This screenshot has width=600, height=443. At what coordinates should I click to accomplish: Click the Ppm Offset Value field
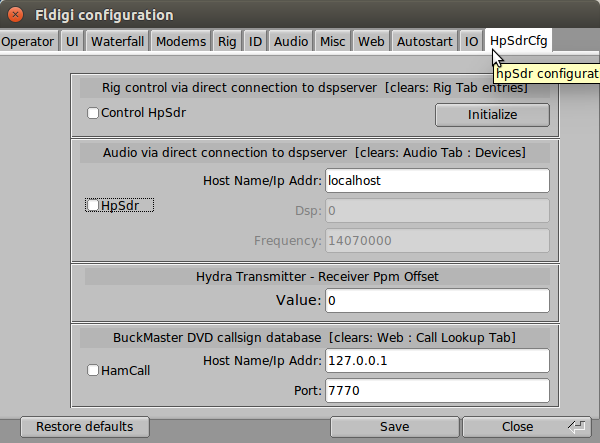pos(436,300)
